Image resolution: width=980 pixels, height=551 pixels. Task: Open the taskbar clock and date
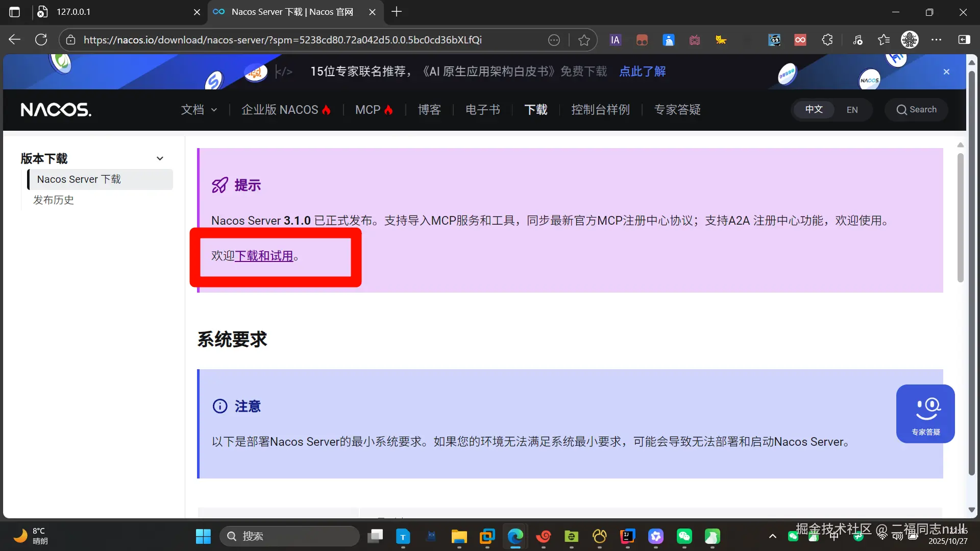pyautogui.click(x=948, y=536)
